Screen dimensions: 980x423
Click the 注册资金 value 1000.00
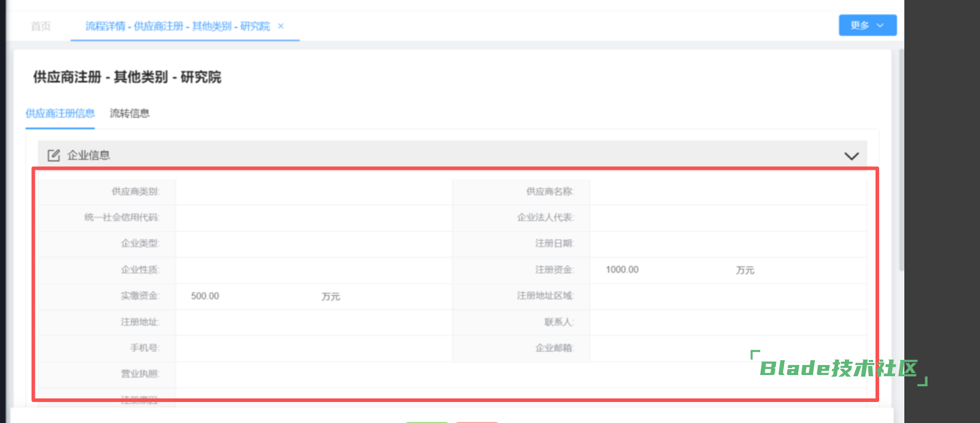(622, 270)
